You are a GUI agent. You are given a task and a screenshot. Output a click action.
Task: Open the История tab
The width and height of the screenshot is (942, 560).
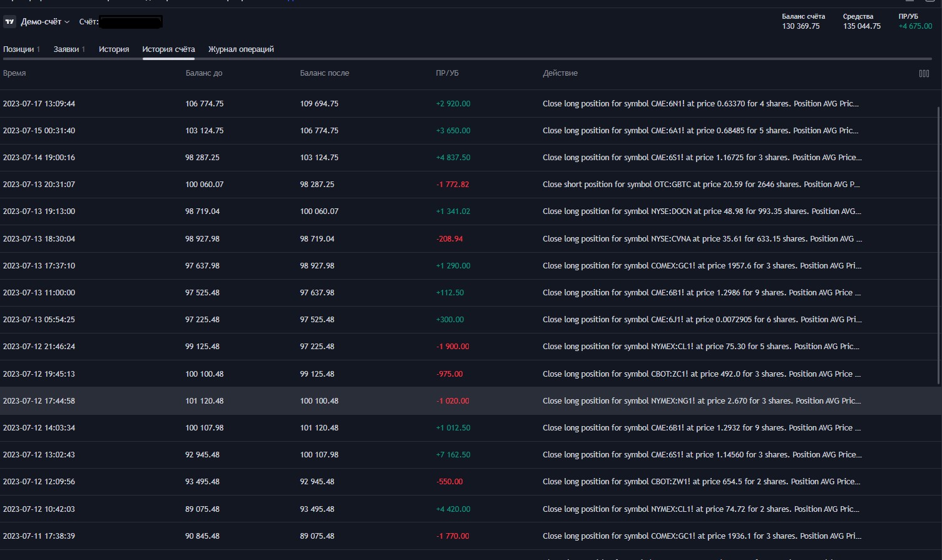pyautogui.click(x=114, y=49)
